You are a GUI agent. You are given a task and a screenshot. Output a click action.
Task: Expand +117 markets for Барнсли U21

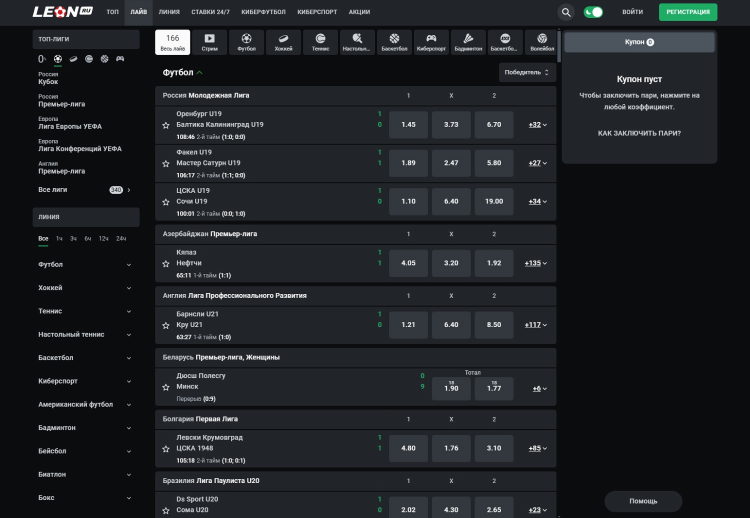[x=536, y=325]
